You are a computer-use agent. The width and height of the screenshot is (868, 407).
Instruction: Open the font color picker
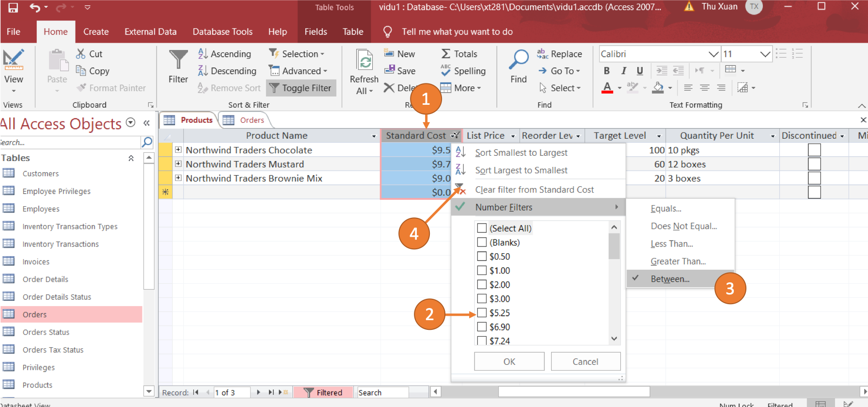620,88
